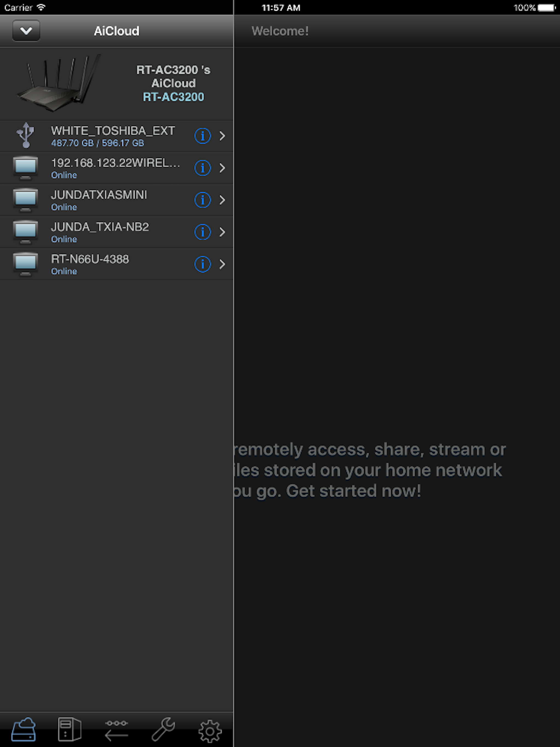This screenshot has height=747, width=560.
Task: Show info for JUNDATXIASMINI computer
Action: (x=203, y=200)
